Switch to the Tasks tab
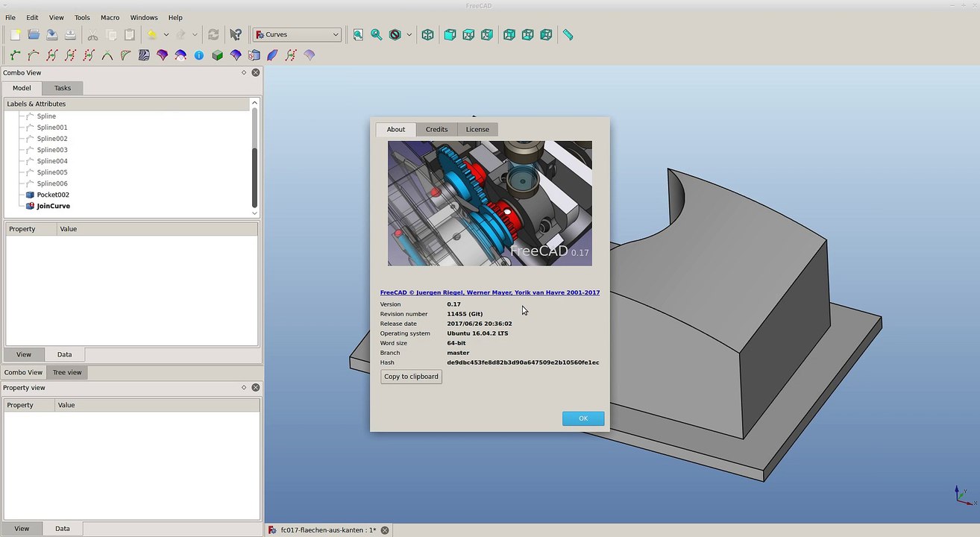 tap(63, 88)
